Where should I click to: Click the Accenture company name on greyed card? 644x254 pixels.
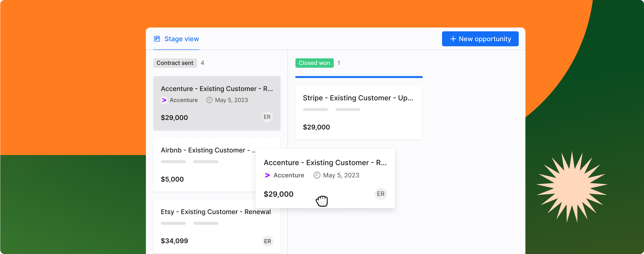(x=184, y=100)
